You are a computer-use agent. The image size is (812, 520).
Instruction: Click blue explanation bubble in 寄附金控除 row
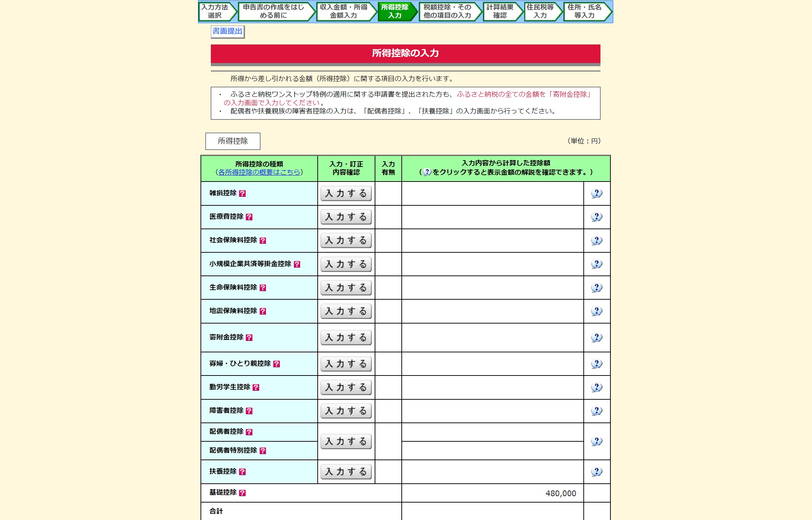click(x=597, y=337)
